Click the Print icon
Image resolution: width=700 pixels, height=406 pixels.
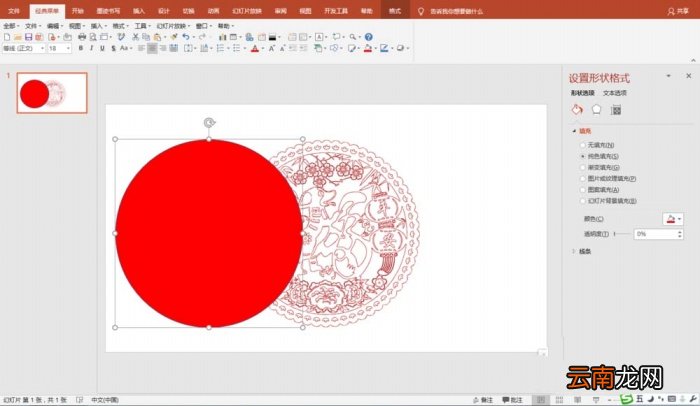click(x=82, y=37)
